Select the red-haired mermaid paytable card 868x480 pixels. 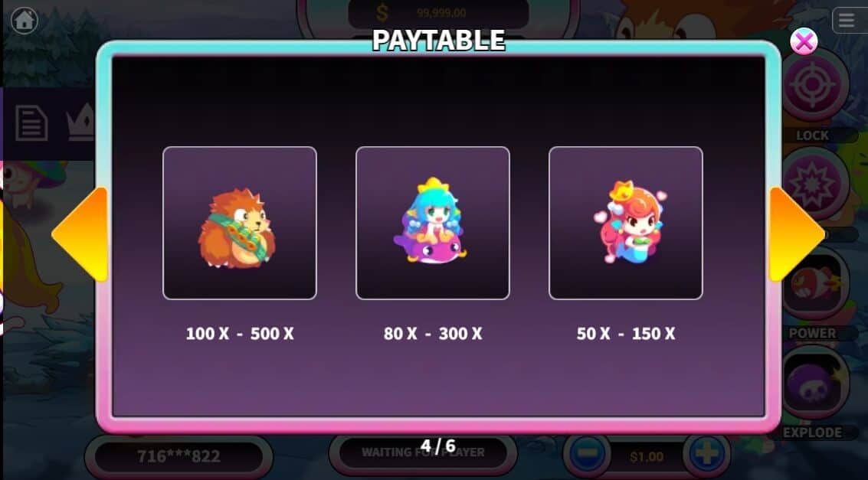click(626, 223)
